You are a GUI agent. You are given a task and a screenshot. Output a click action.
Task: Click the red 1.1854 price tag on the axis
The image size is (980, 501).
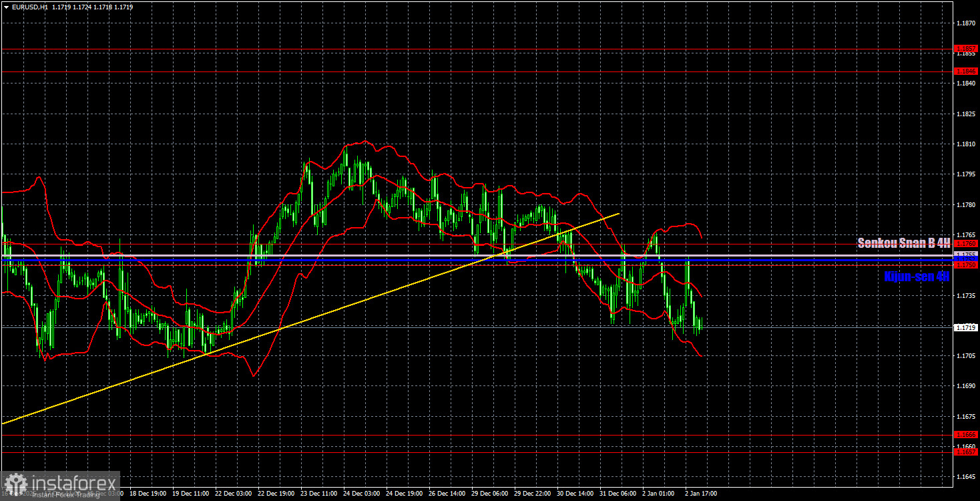click(x=966, y=48)
